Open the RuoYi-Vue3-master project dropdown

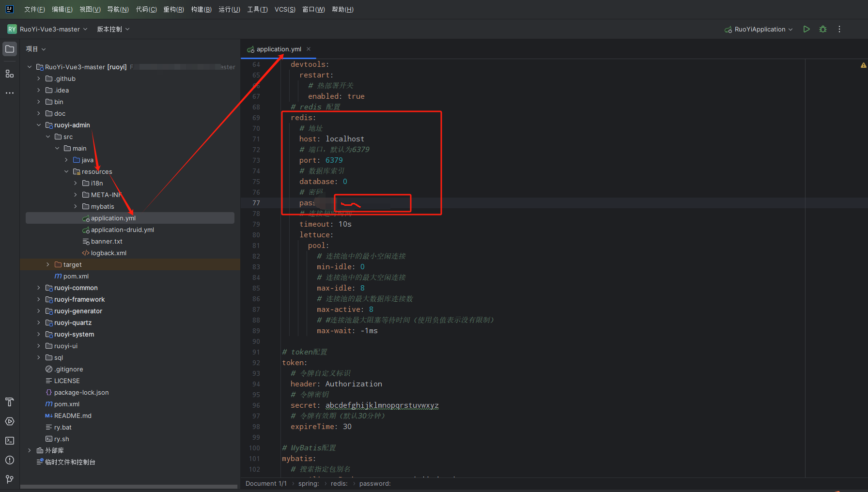53,29
